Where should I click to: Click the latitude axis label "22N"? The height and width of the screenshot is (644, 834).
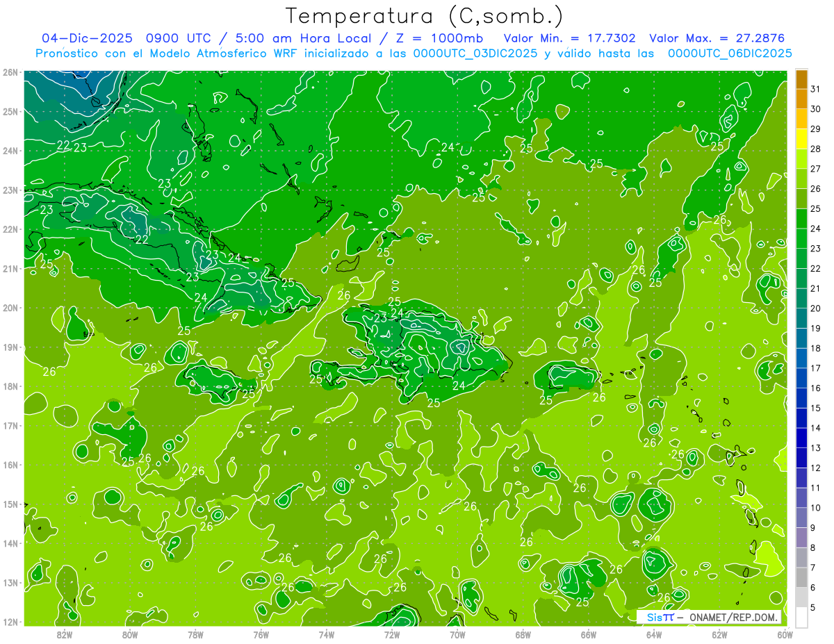pos(10,229)
